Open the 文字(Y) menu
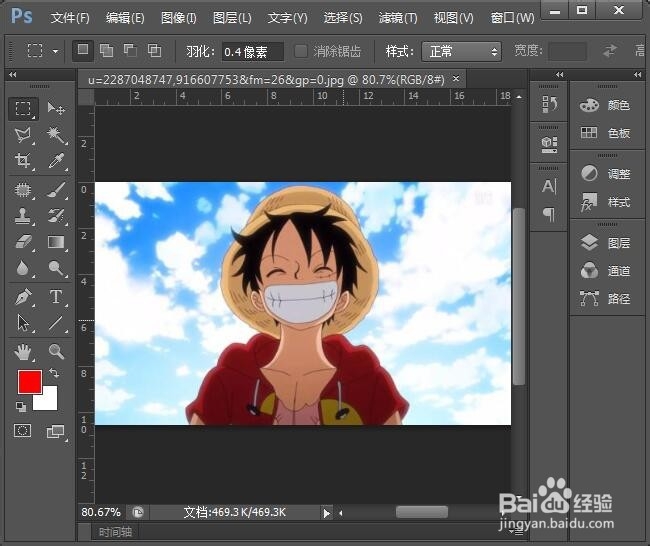 (287, 18)
